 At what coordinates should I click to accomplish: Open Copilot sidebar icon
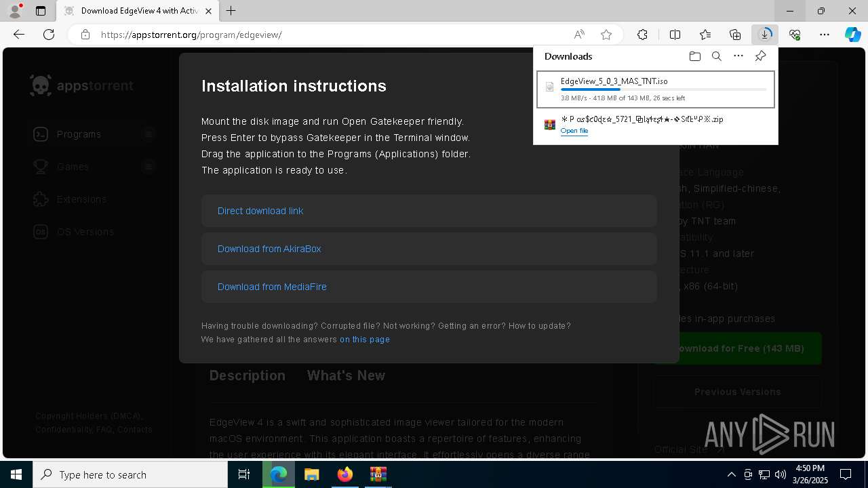(852, 35)
